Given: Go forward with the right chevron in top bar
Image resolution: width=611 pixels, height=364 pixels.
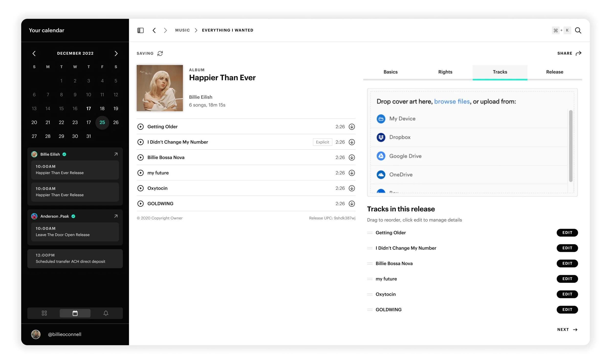Looking at the screenshot, I should [165, 30].
